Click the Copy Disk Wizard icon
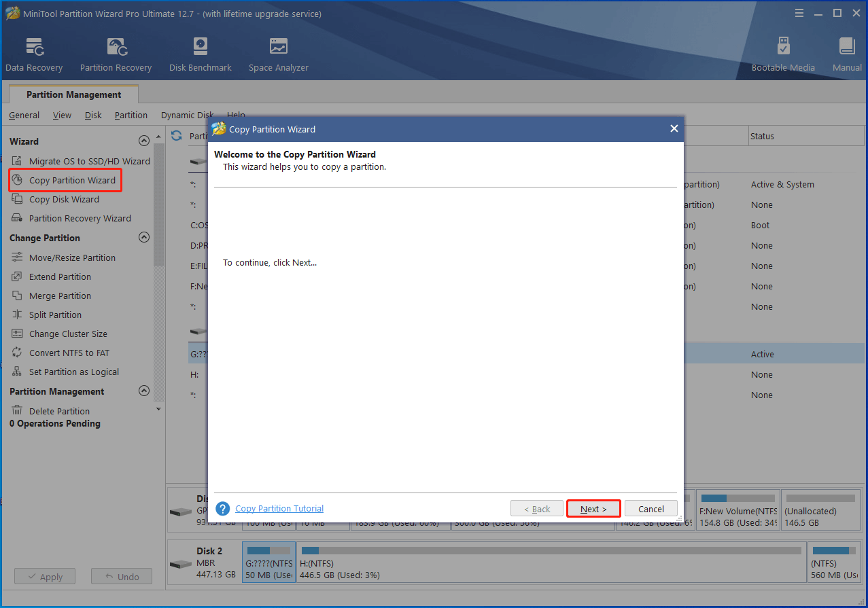The width and height of the screenshot is (868, 608). pyautogui.click(x=17, y=199)
